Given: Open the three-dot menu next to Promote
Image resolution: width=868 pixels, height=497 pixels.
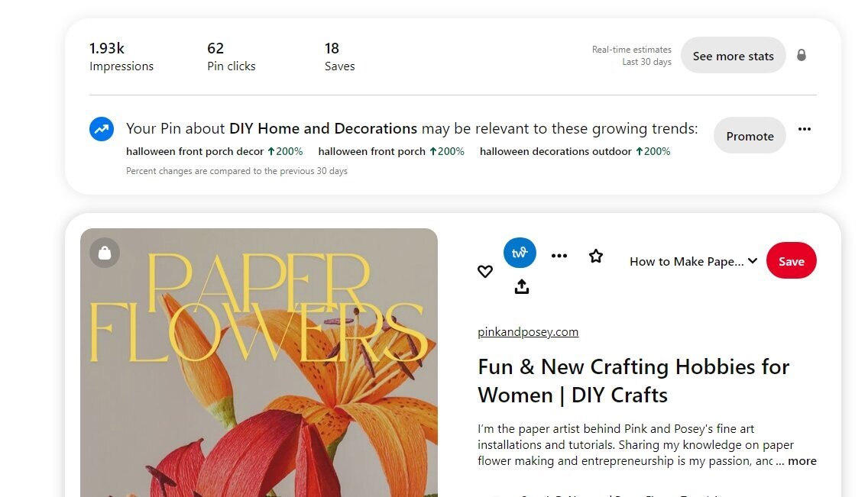Looking at the screenshot, I should (x=805, y=129).
